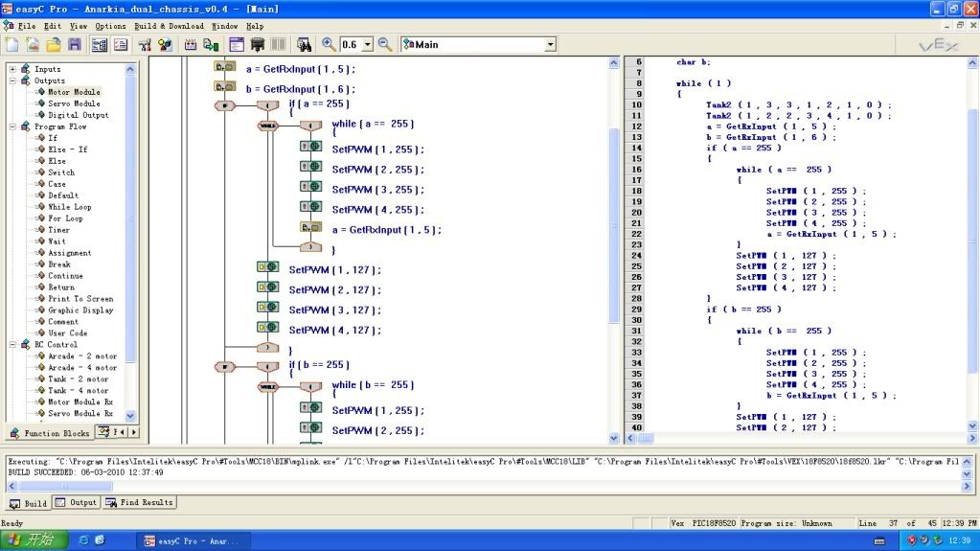
Task: Select the User Code block in tree
Action: tap(67, 333)
